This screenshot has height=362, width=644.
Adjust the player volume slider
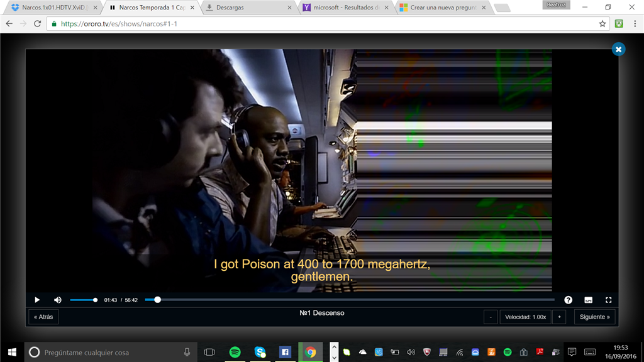(x=84, y=300)
